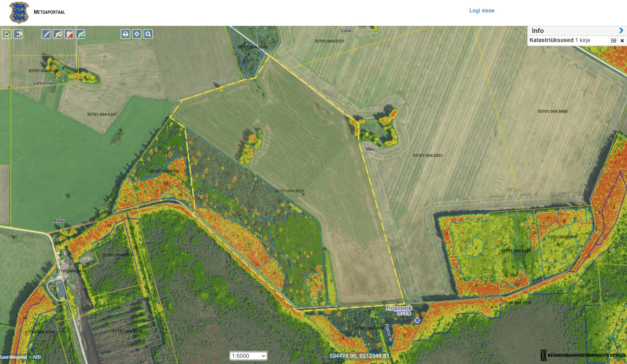Select the beige area measurement tool
Image resolution: width=627 pixels, height=364 pixels.
pos(58,34)
